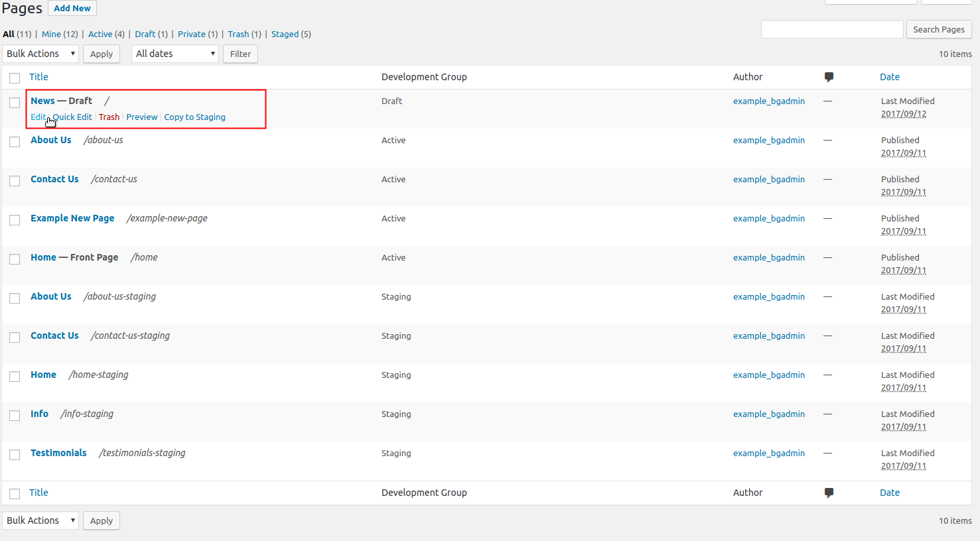Open Quick Edit for the News page
This screenshot has height=541, width=980.
[x=73, y=117]
